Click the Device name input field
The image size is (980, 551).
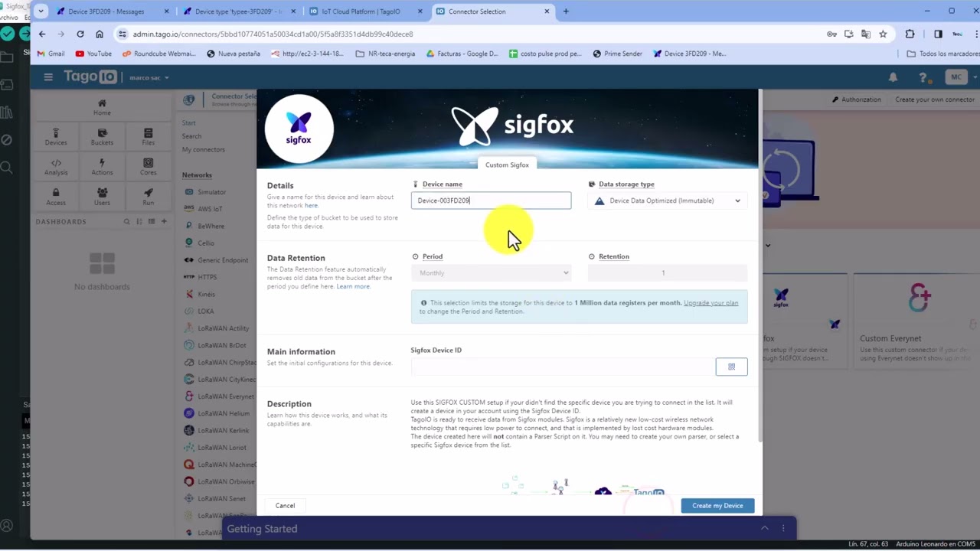tap(491, 201)
